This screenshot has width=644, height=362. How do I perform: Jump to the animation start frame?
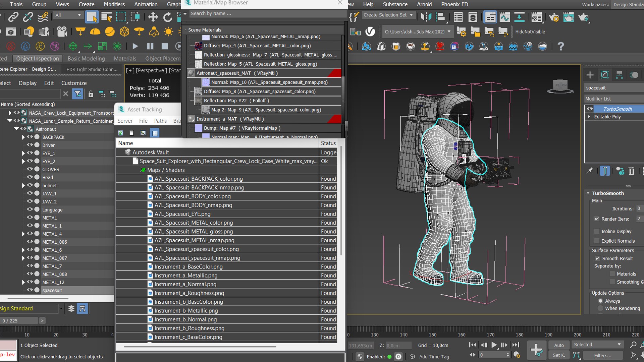[x=473, y=345]
